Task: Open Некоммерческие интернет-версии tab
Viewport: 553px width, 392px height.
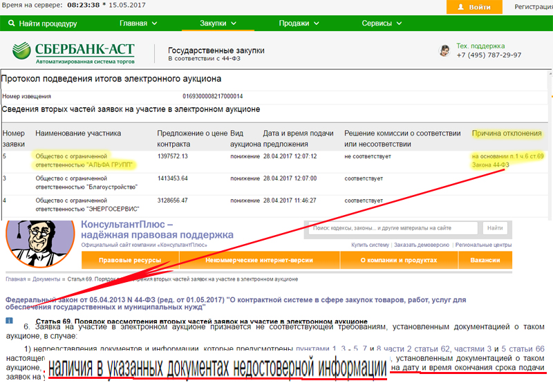Action: [259, 260]
